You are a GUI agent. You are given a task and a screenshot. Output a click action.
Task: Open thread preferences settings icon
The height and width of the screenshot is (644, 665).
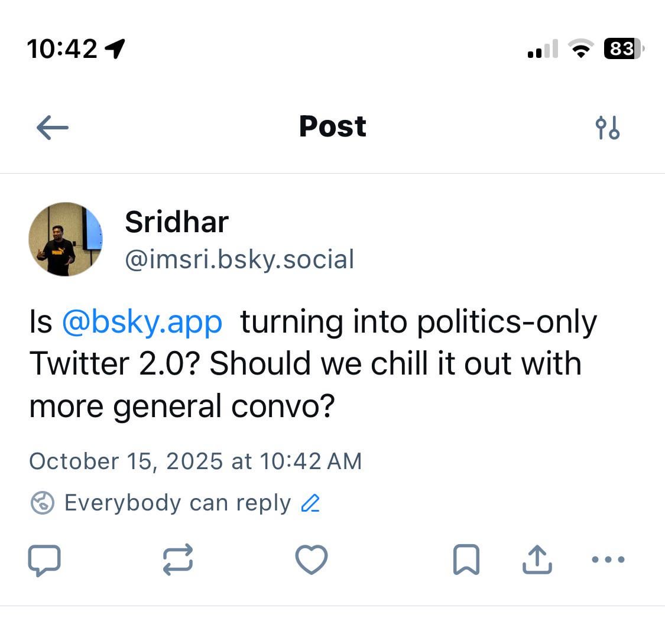[607, 127]
